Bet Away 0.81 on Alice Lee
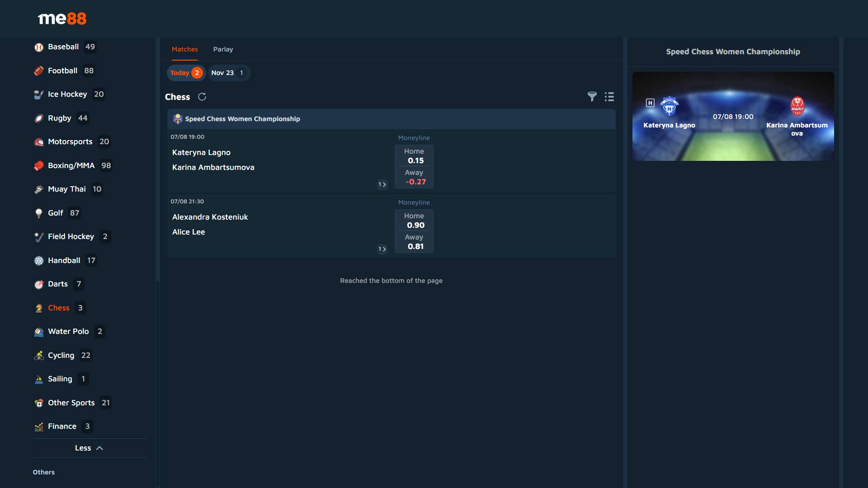Image resolution: width=868 pixels, height=488 pixels. point(414,242)
